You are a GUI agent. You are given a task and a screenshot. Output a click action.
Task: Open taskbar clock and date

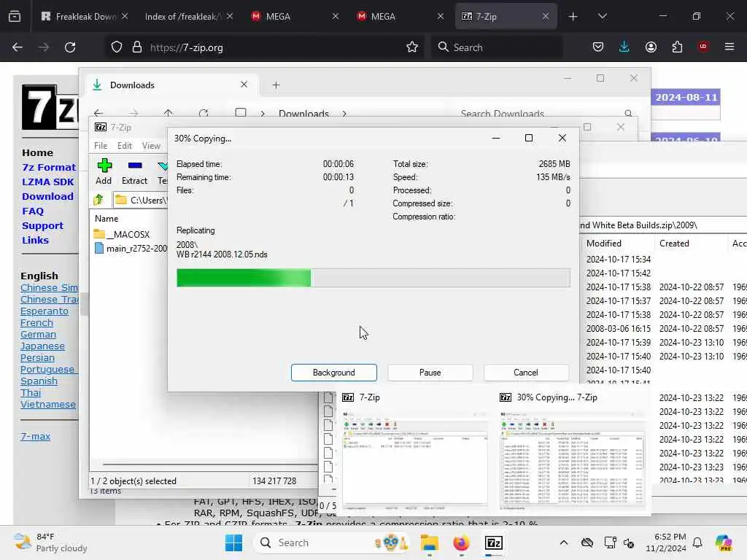pos(665,542)
